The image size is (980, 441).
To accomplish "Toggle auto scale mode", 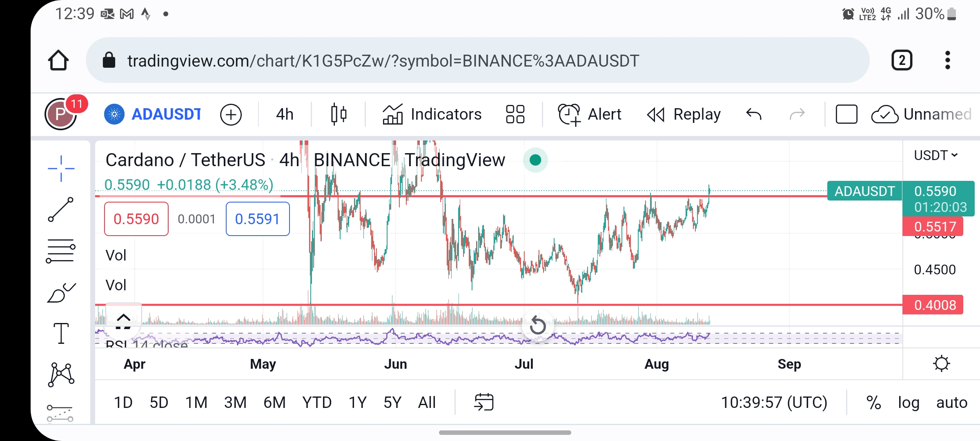I will tap(952, 403).
